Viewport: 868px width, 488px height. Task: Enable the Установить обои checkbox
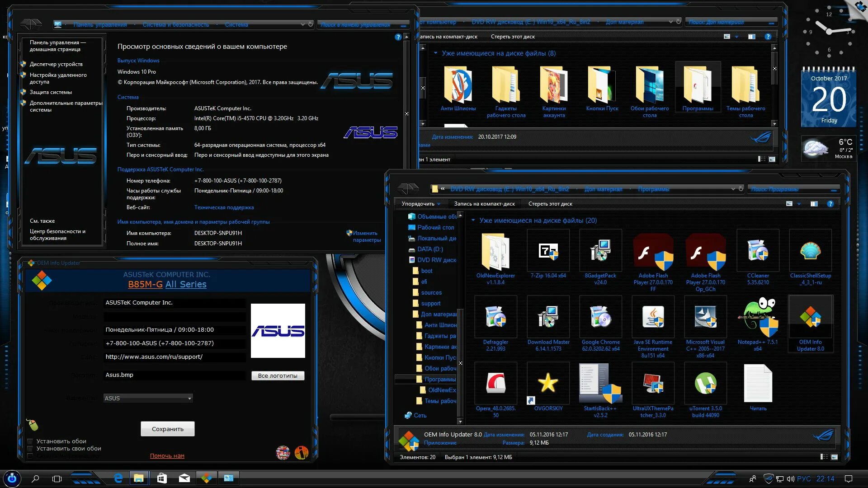tap(30, 441)
